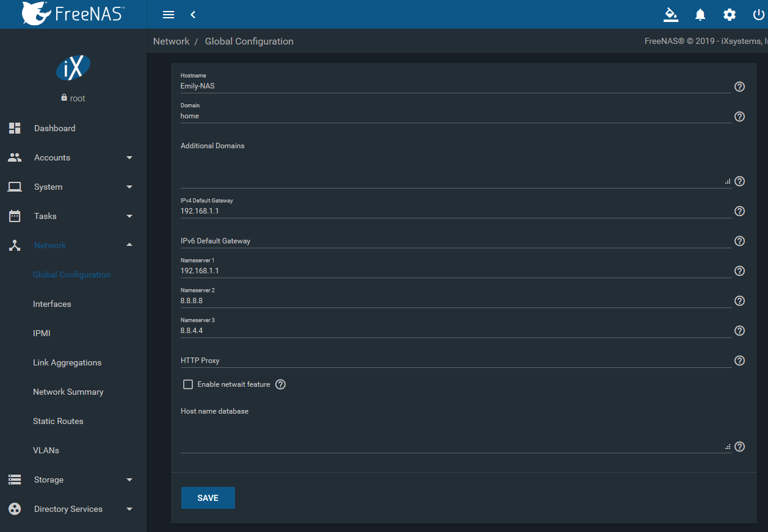
Task: Click the Storage icon in sidebar
Action: (x=15, y=480)
